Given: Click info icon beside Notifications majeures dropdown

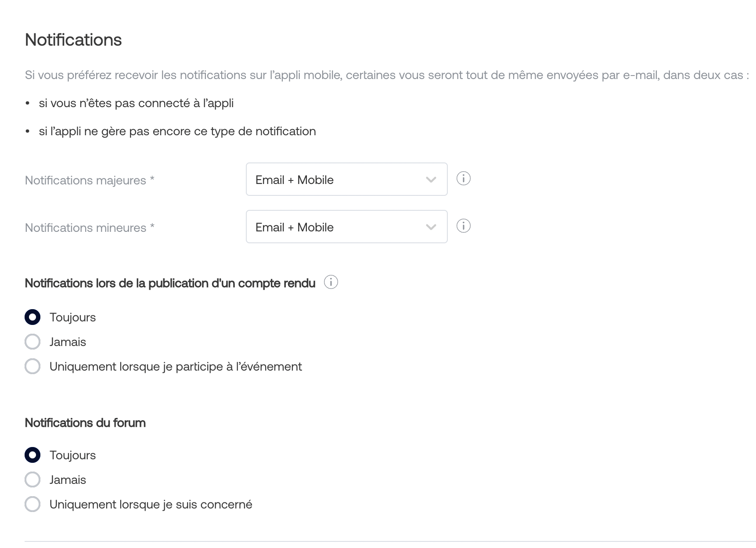Looking at the screenshot, I should point(464,179).
